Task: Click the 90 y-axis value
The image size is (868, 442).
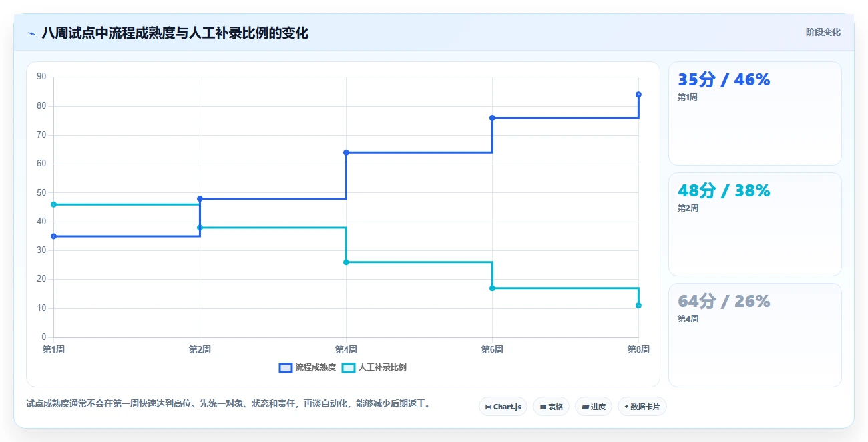Action: point(41,77)
